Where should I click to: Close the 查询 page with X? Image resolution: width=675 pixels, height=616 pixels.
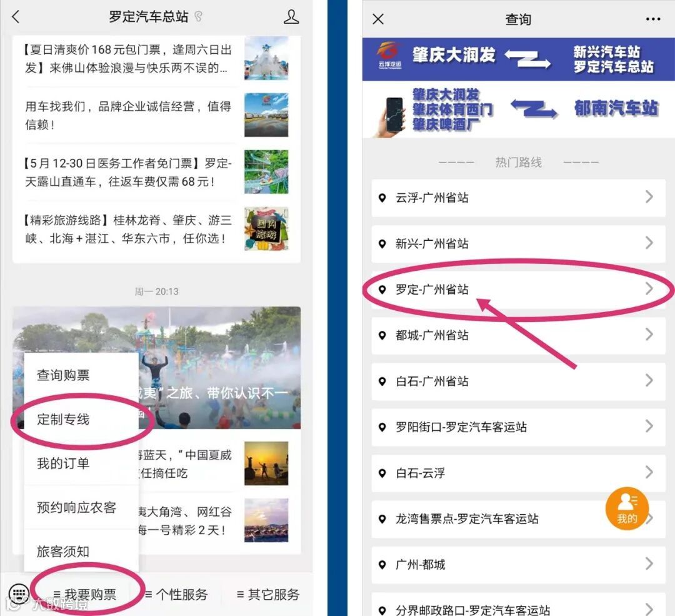378,19
